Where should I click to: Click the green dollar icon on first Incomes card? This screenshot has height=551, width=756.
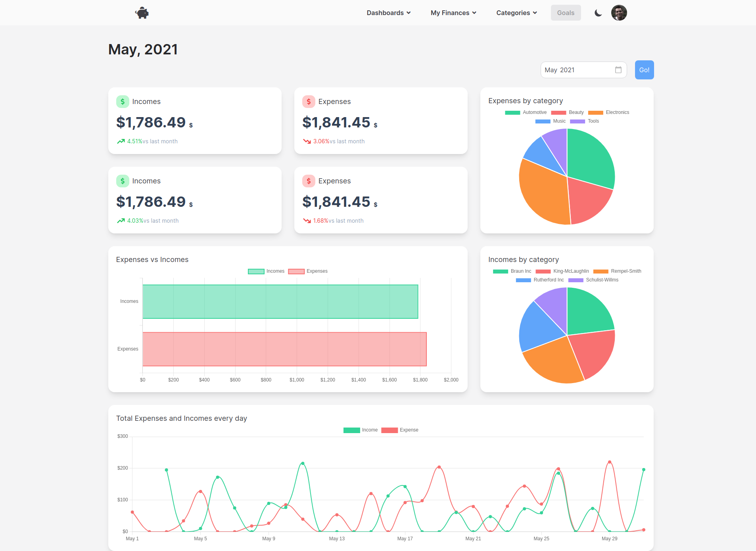click(123, 102)
